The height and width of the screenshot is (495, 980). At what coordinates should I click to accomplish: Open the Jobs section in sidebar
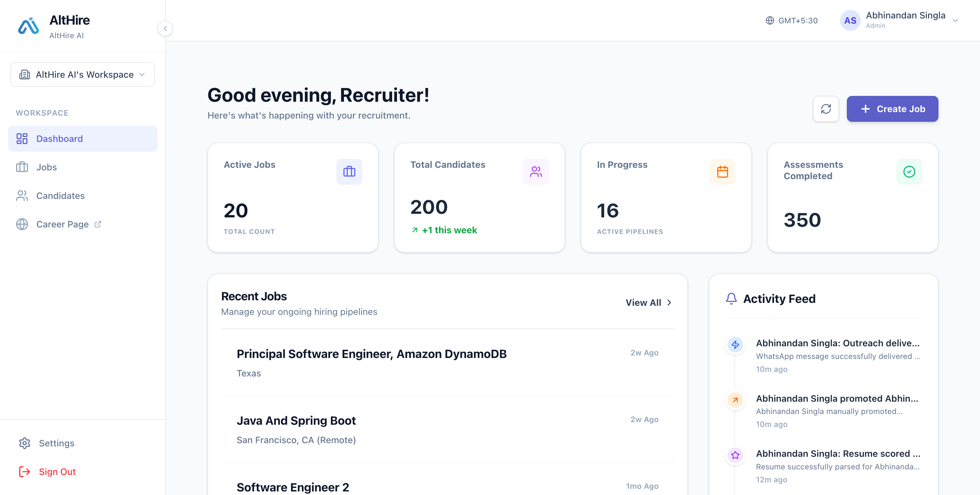83,167
